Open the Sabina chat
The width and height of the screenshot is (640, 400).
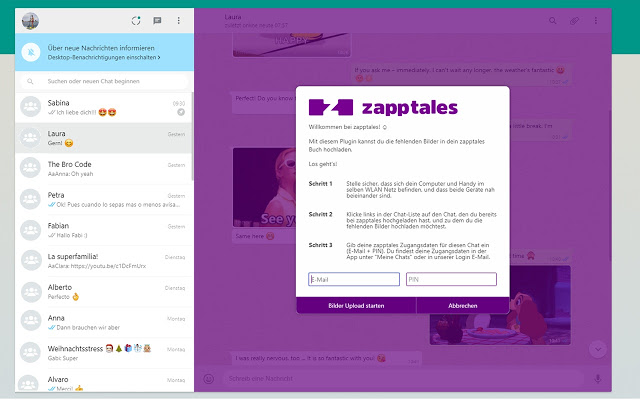104,107
